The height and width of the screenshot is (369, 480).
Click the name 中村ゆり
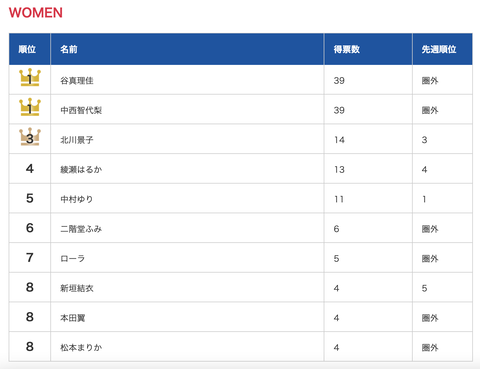pyautogui.click(x=77, y=199)
